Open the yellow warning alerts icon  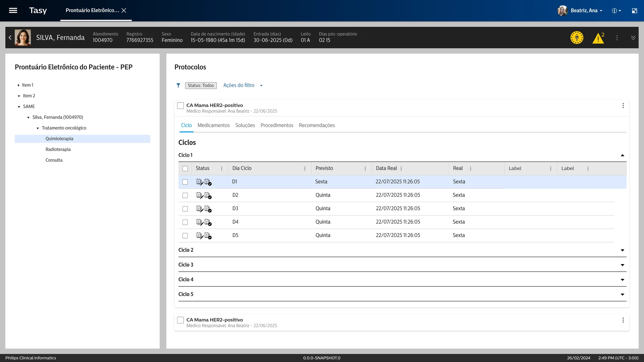598,38
